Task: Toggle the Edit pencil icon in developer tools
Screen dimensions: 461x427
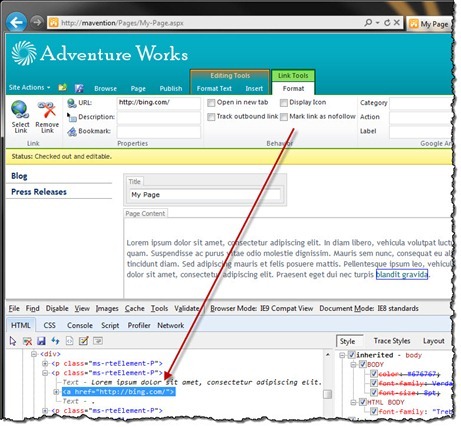Action: (x=83, y=341)
